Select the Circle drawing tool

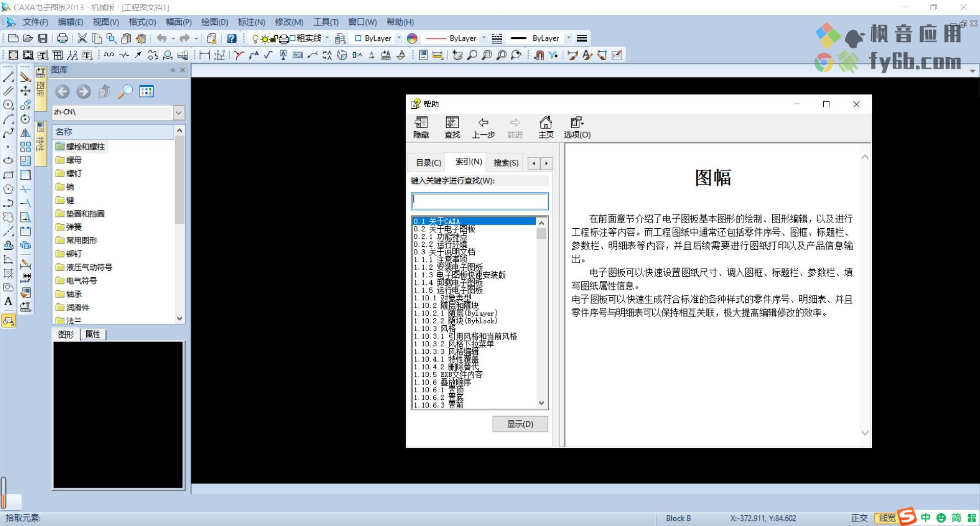tap(8, 105)
